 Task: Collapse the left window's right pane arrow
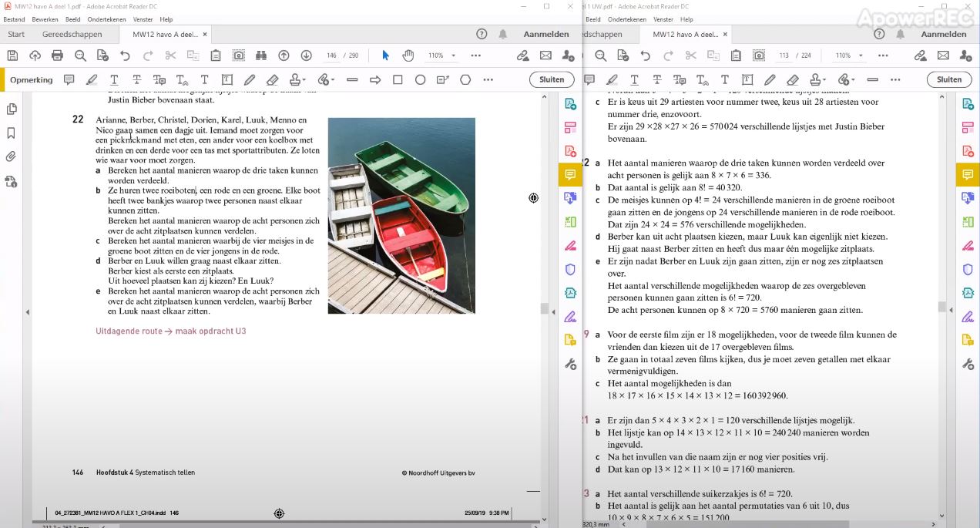(552, 311)
